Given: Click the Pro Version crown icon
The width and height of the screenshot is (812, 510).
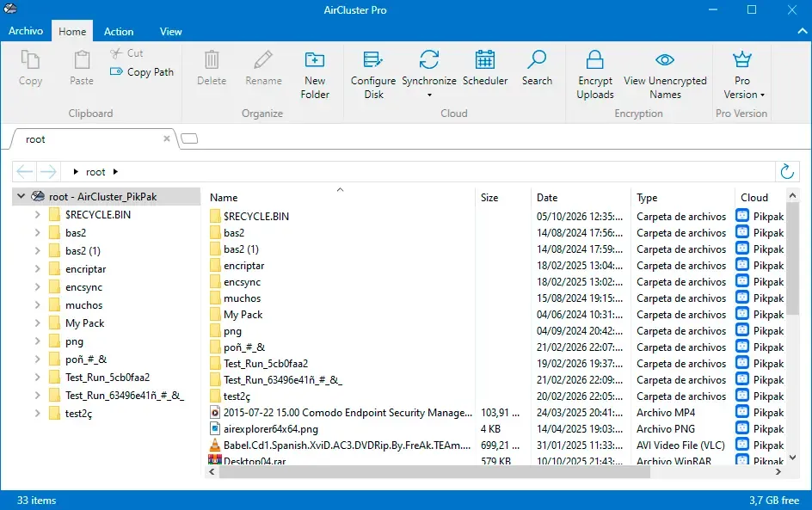Looking at the screenshot, I should (742, 60).
